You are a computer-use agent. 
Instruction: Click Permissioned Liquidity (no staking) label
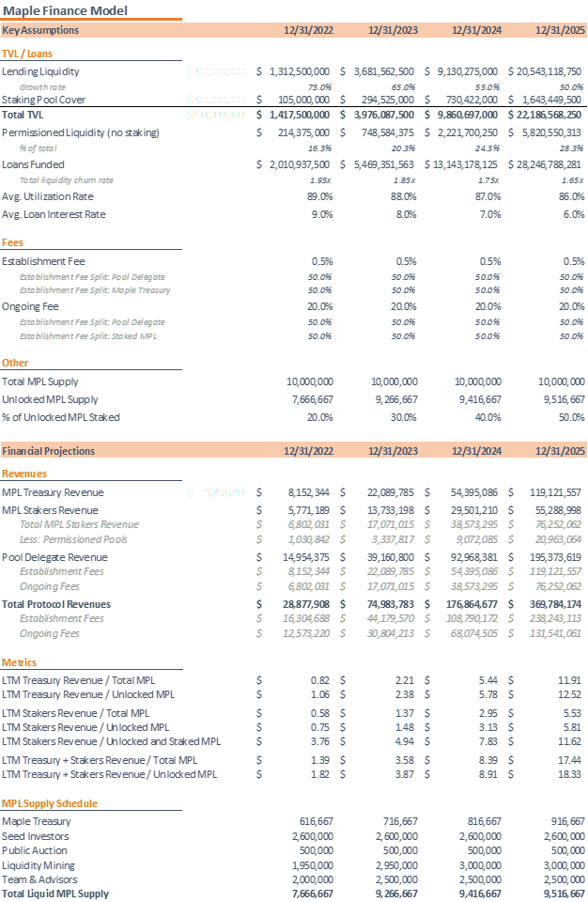click(x=81, y=132)
